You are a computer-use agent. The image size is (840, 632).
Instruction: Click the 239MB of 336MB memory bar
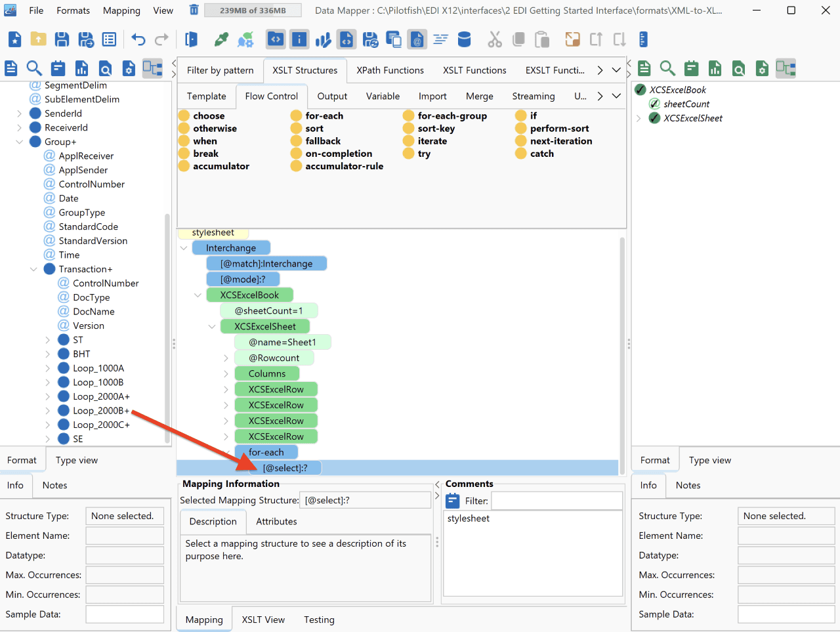click(253, 11)
